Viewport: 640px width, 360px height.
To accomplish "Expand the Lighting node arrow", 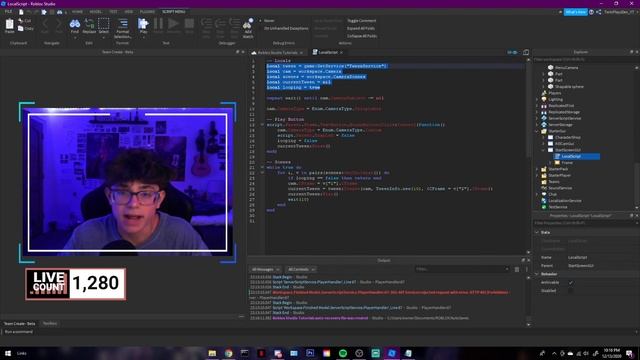I will pos(537,99).
